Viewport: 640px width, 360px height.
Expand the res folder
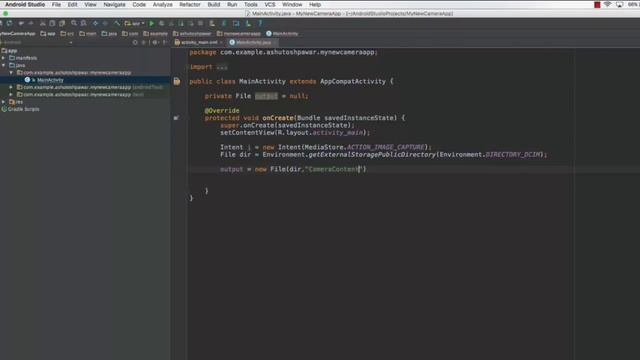(x=4, y=102)
